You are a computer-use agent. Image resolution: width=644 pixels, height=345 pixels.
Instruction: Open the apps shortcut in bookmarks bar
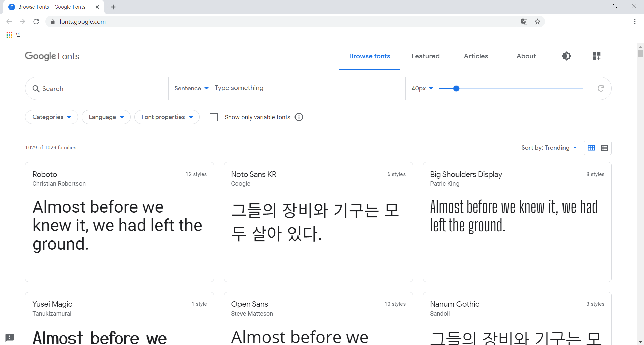(x=14, y=35)
